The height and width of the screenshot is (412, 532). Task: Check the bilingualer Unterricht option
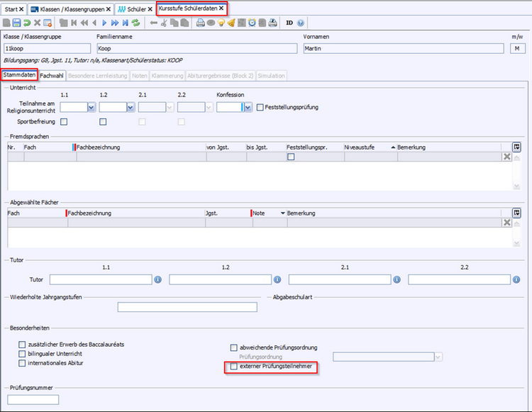(23, 353)
